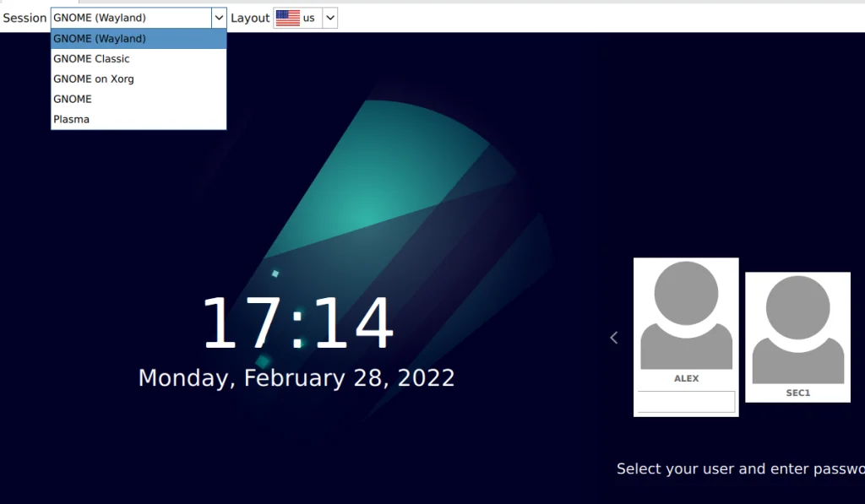The image size is (865, 504).
Task: Click the password field below ALEX
Action: coord(685,401)
